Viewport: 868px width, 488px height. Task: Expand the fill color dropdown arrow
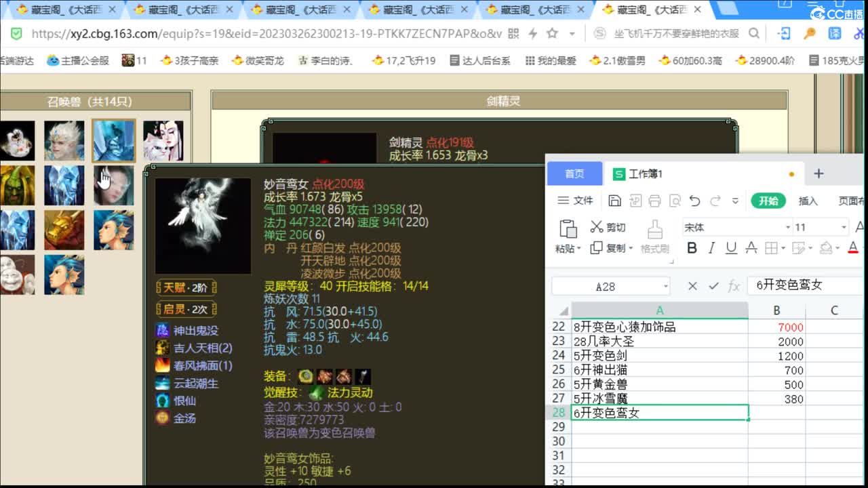838,248
